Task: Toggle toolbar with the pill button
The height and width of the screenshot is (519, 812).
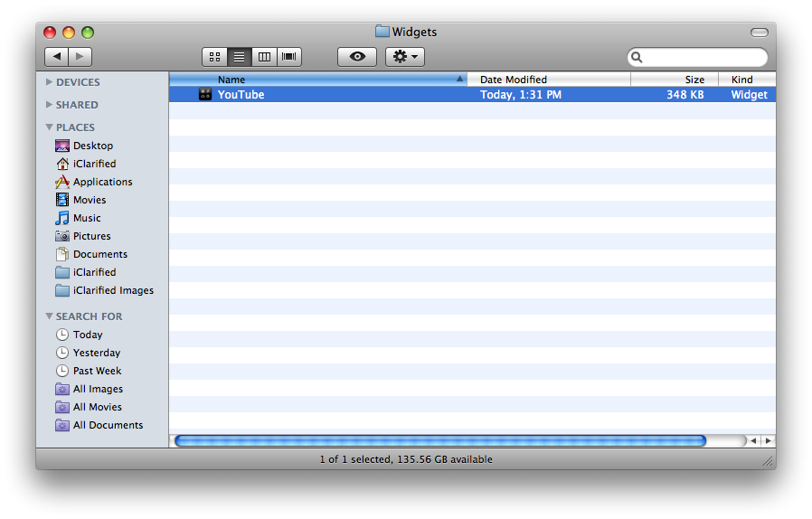Action: pos(760,33)
